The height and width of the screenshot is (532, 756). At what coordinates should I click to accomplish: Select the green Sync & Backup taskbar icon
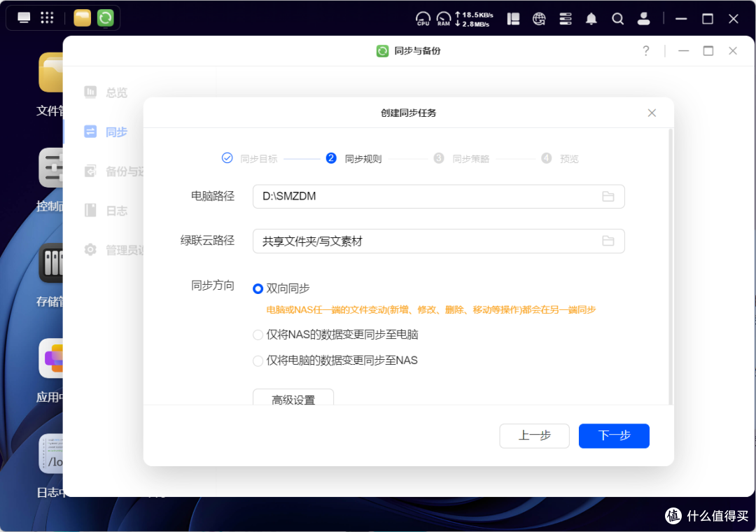point(105,18)
